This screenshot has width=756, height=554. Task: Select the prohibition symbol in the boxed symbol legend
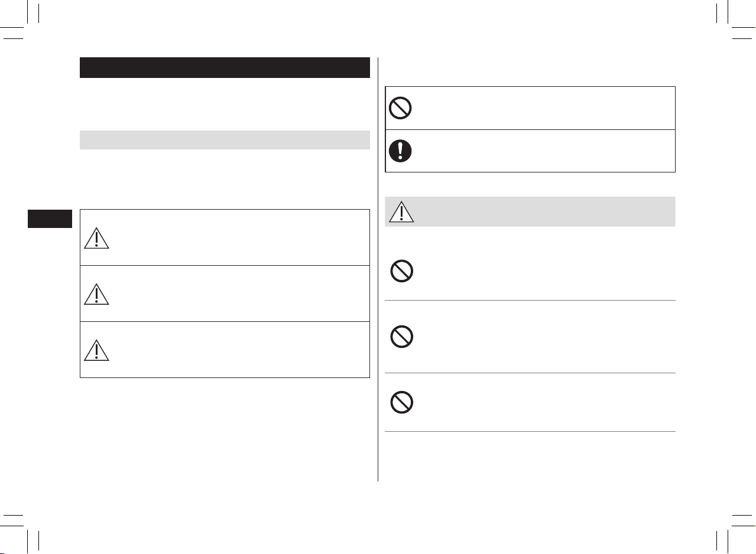401,108
